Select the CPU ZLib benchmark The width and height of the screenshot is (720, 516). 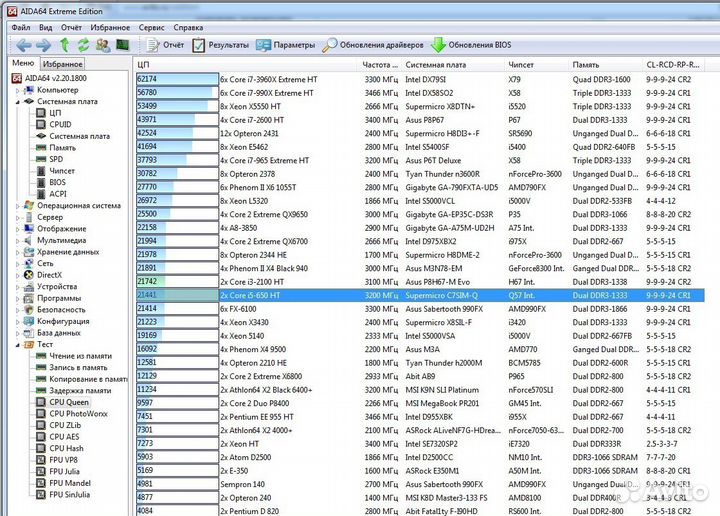(x=59, y=425)
